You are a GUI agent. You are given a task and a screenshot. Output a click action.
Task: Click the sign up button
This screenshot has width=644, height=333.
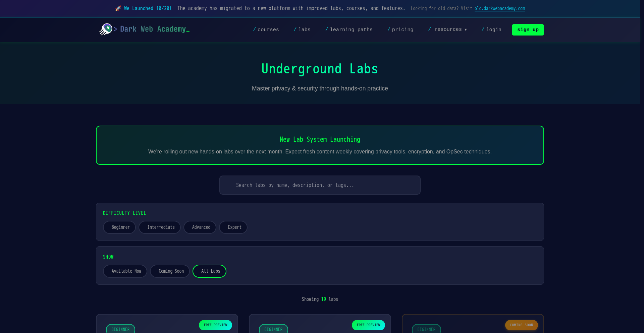tap(528, 29)
